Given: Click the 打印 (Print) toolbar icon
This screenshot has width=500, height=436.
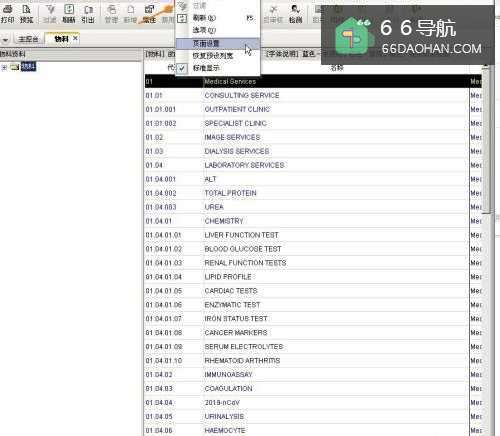Looking at the screenshot, I should (x=8, y=14).
